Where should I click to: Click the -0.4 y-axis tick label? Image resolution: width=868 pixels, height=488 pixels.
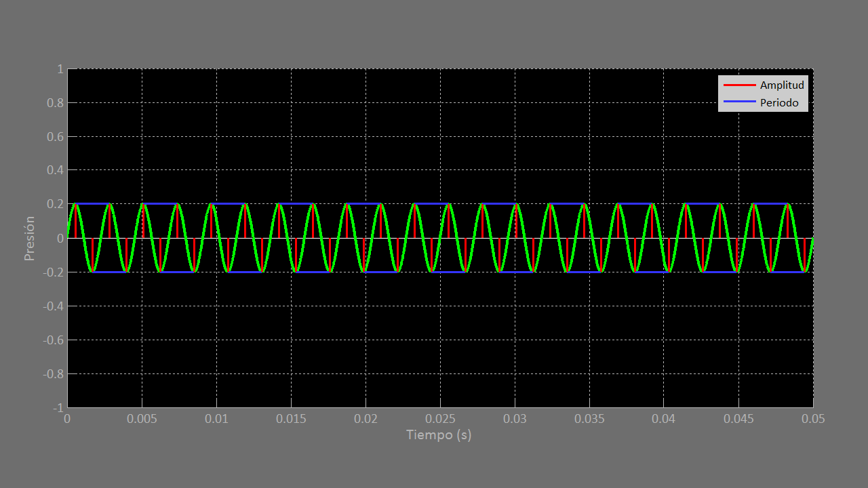[x=54, y=306]
